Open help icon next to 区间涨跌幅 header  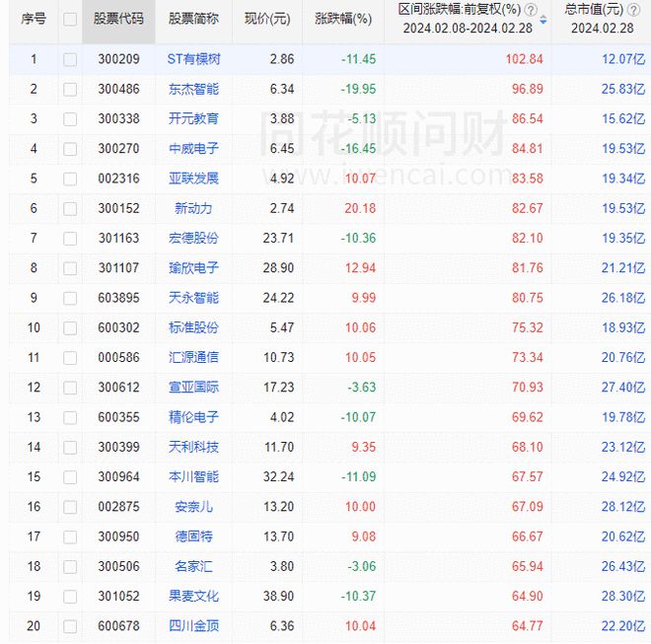[x=531, y=10]
